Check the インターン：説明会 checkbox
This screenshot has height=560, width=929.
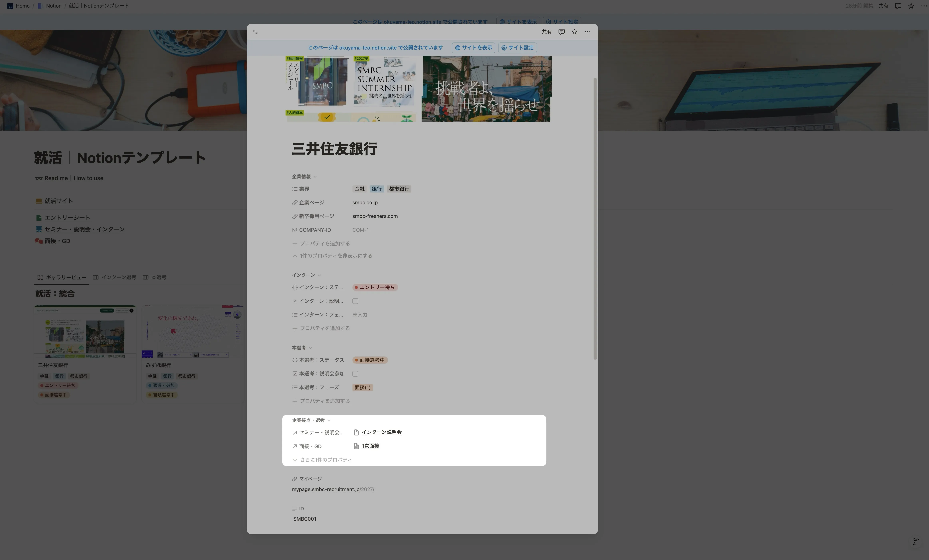355,301
